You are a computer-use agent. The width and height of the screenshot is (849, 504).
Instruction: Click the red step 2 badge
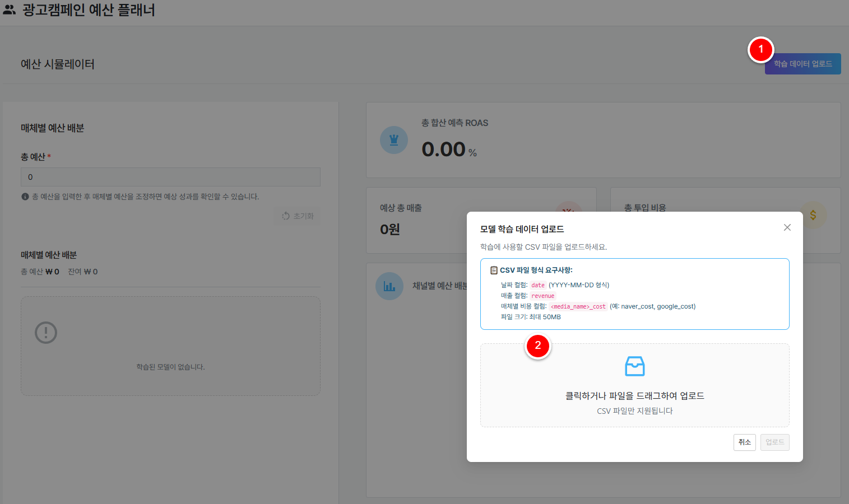pyautogui.click(x=538, y=346)
